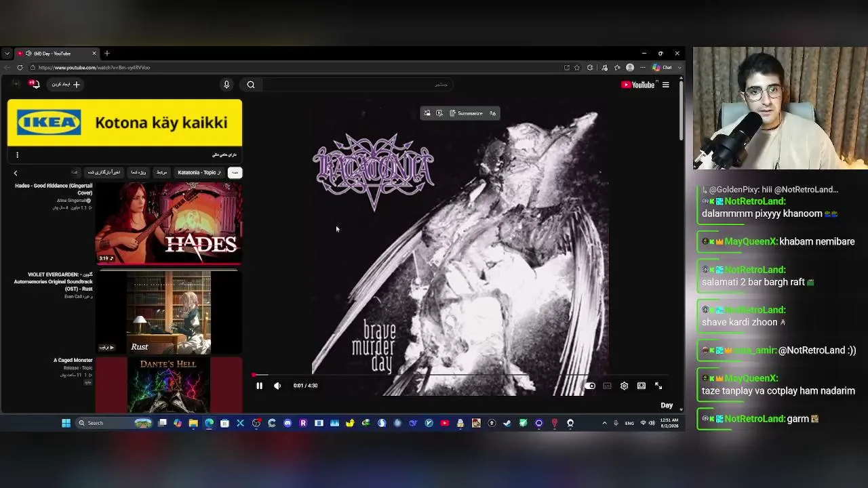Image resolution: width=868 pixels, height=488 pixels.
Task: Open 'A Caged Monster' video title
Action: click(73, 361)
